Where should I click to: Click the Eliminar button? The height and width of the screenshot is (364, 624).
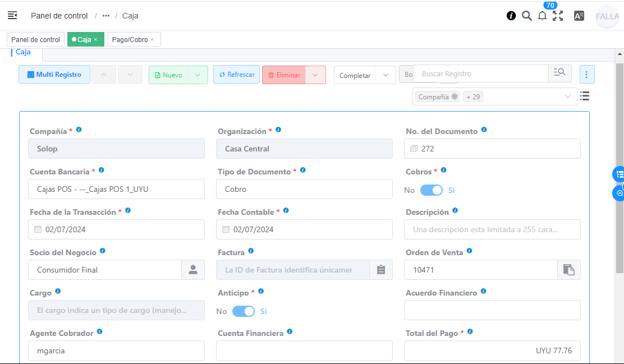click(284, 75)
